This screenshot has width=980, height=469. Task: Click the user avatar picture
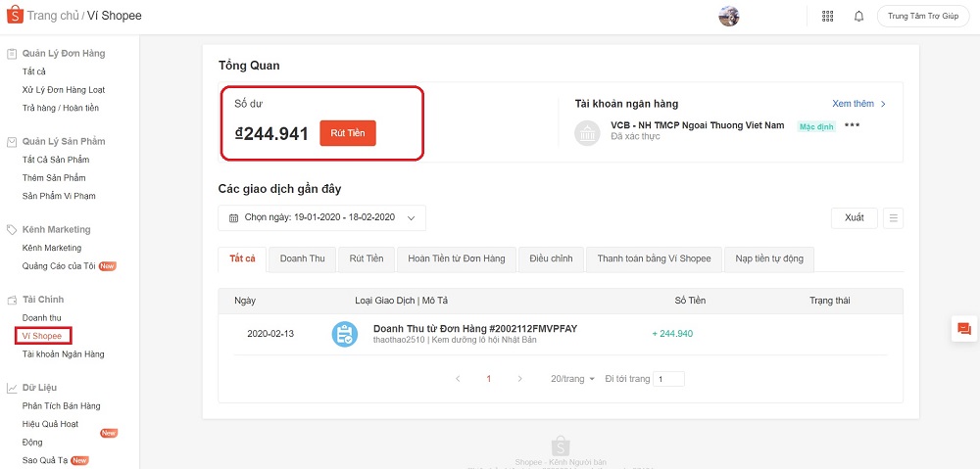tap(729, 17)
